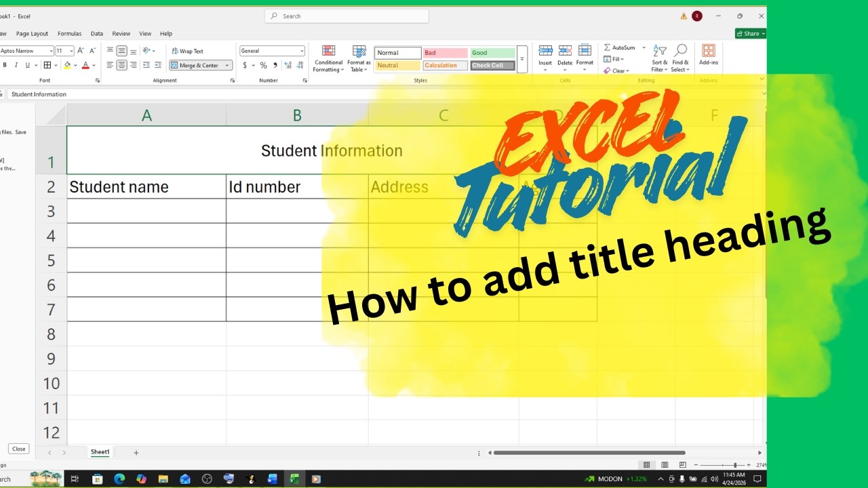Image resolution: width=868 pixels, height=488 pixels.
Task: Click the Close button in side pane
Action: pyautogui.click(x=18, y=449)
